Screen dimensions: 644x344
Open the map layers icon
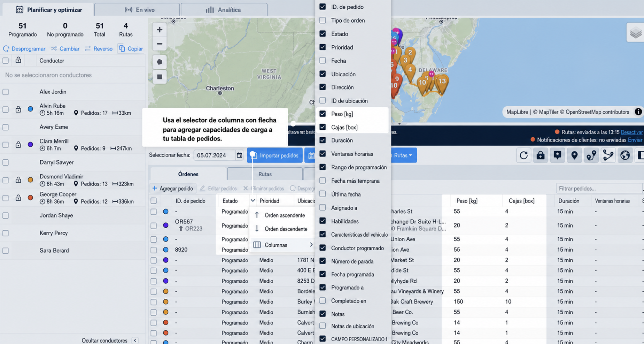(636, 33)
